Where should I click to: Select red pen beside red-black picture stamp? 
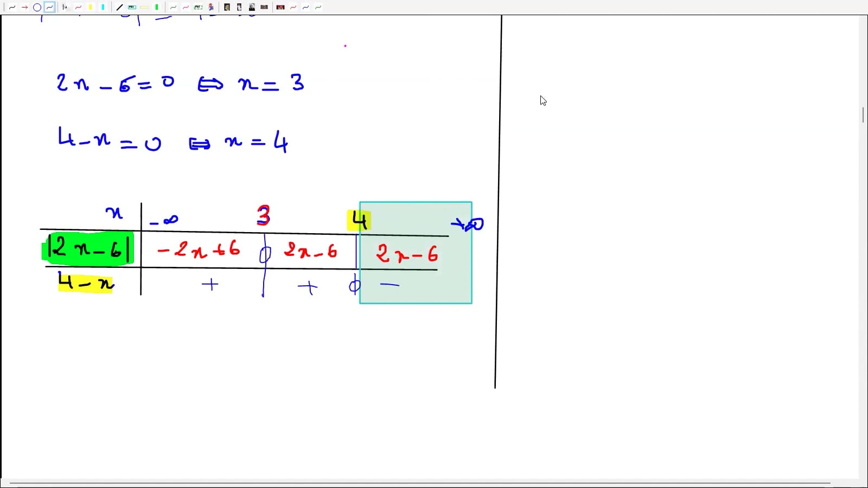pyautogui.click(x=293, y=7)
